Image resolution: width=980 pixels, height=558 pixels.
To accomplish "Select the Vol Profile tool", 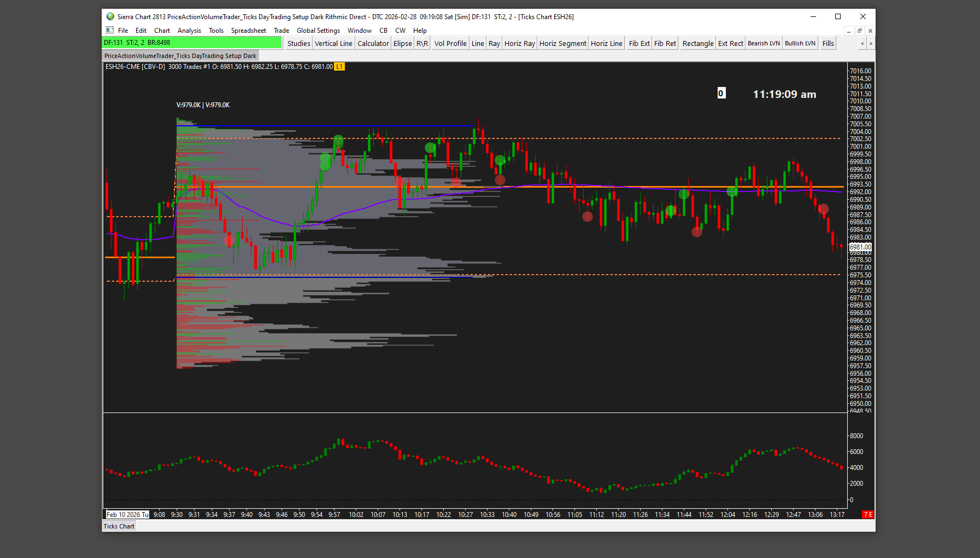I will (x=450, y=43).
